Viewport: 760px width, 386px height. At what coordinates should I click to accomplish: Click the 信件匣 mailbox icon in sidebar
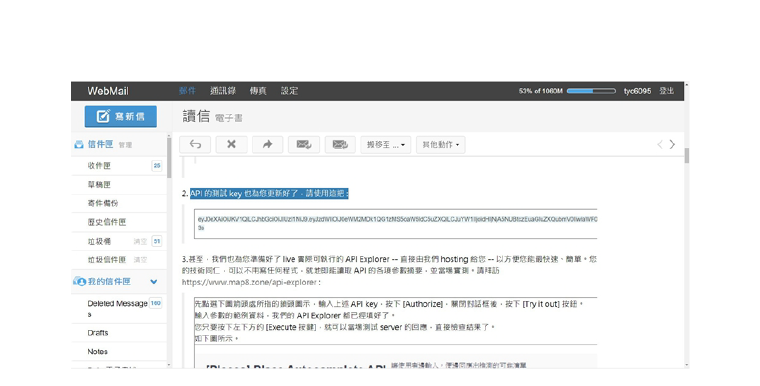tap(79, 145)
